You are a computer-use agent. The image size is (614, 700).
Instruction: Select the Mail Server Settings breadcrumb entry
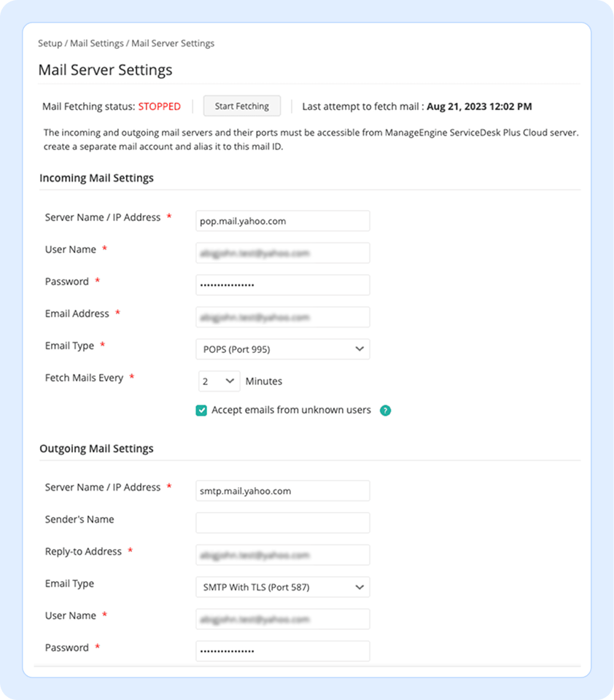pos(173,43)
